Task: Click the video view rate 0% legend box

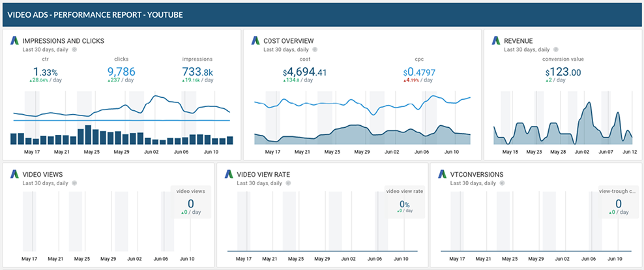Action: coord(404,201)
